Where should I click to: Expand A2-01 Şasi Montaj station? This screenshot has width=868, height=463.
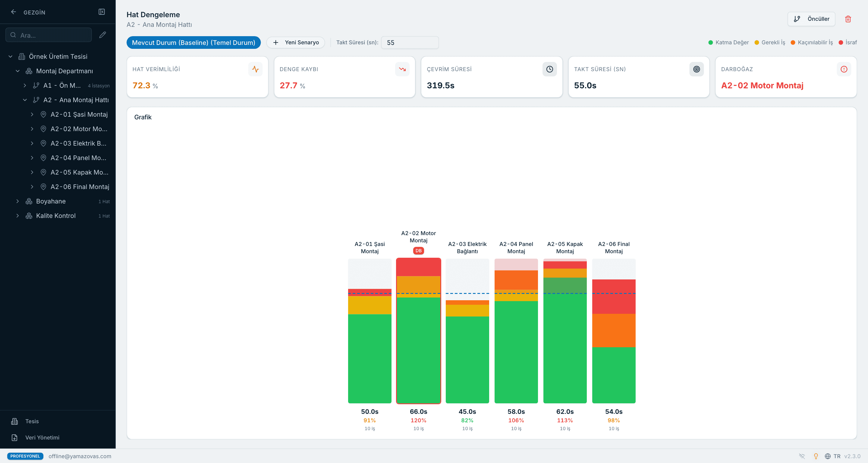click(32, 115)
